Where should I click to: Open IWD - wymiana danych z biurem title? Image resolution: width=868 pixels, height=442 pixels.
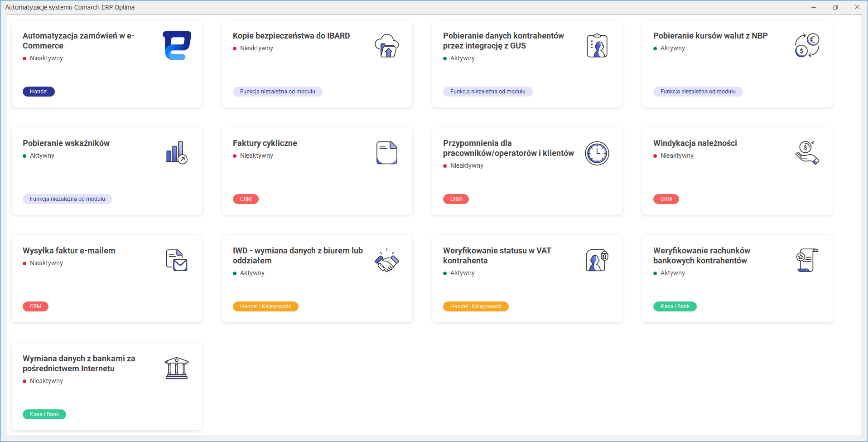click(298, 256)
